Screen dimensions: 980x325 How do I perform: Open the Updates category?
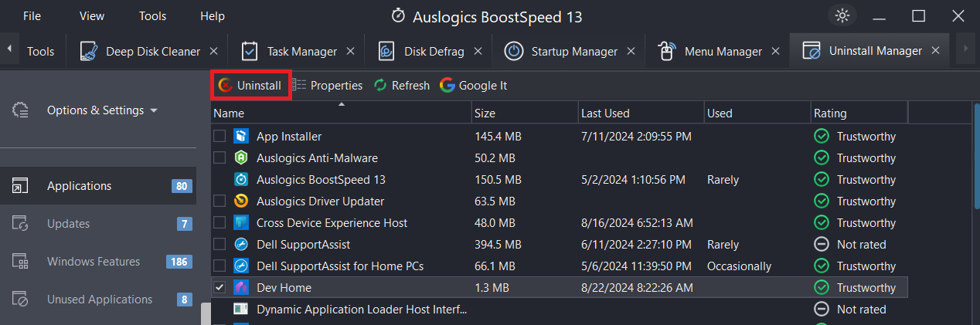(98, 224)
